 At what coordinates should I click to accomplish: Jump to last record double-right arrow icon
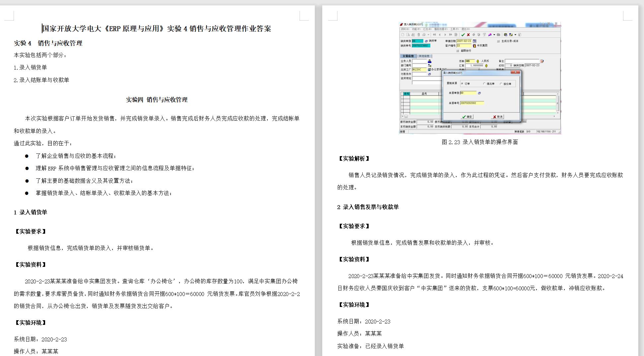tap(451, 34)
